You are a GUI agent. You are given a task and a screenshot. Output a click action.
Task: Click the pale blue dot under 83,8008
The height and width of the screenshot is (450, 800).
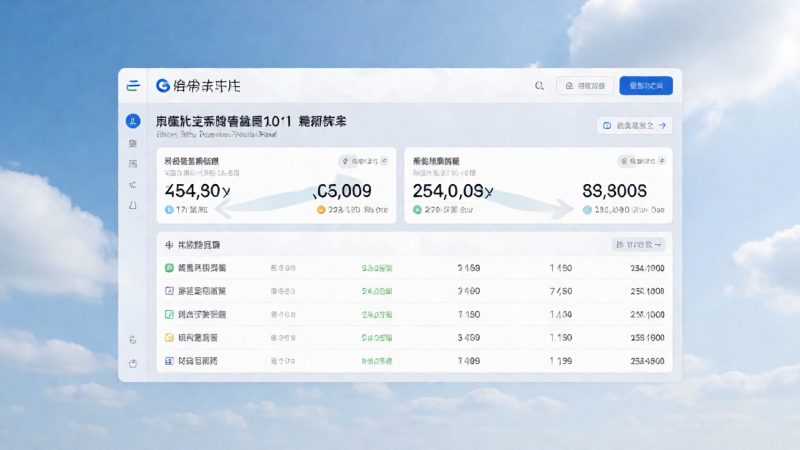pos(587,210)
